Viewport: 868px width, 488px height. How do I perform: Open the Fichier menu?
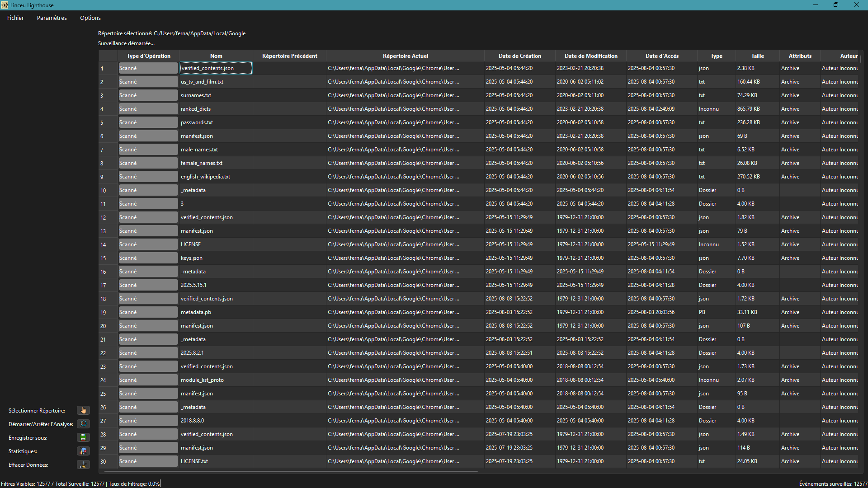pos(15,18)
